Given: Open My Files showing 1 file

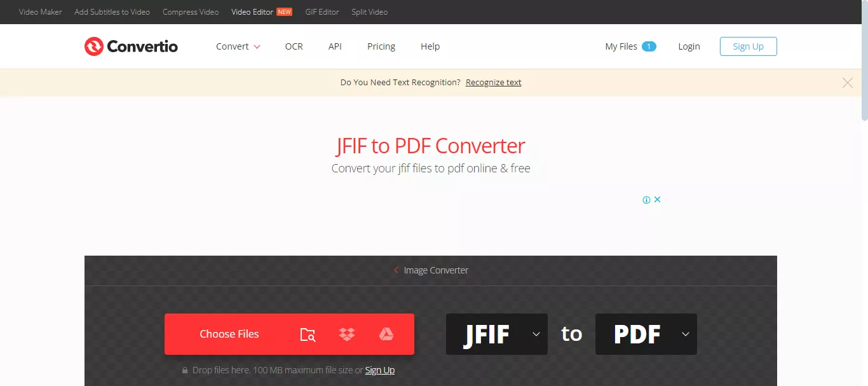Looking at the screenshot, I should pyautogui.click(x=630, y=46).
